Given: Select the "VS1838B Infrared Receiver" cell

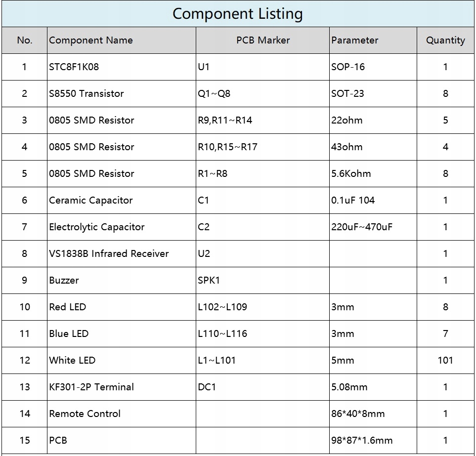Looking at the screenshot, I should [x=109, y=254].
